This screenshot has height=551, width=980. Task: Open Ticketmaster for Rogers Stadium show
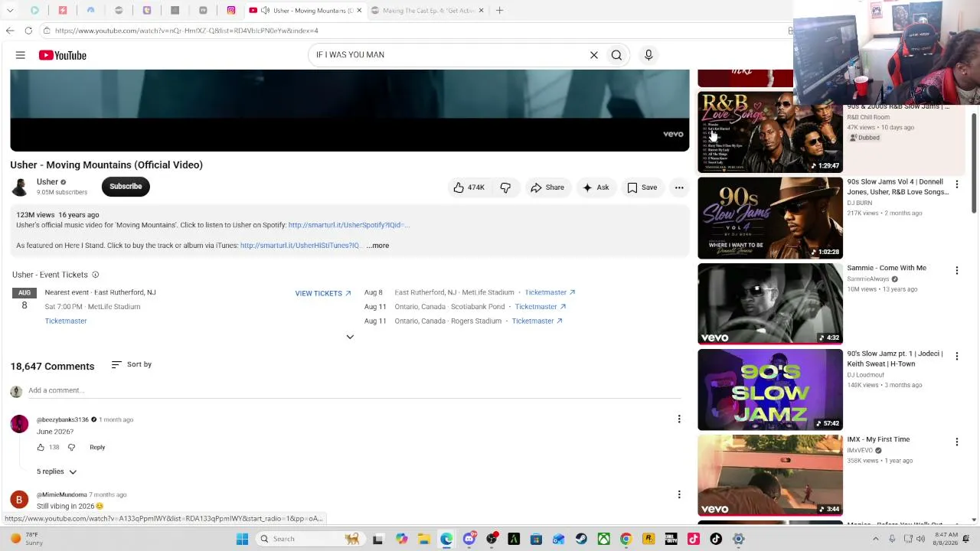pyautogui.click(x=537, y=321)
